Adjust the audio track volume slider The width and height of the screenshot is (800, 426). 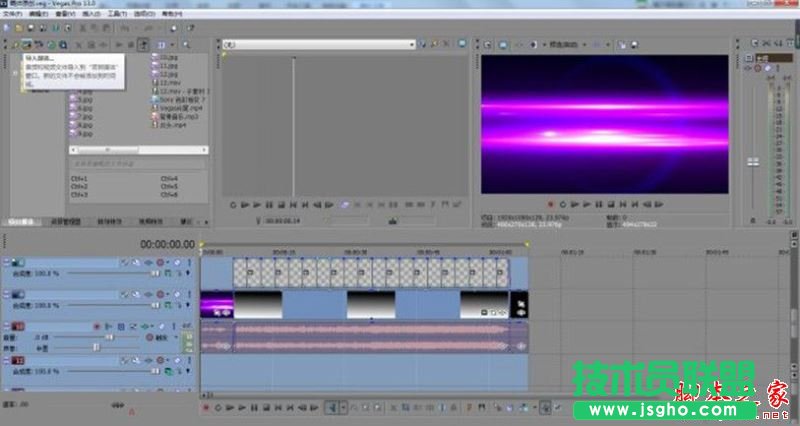[x=109, y=338]
